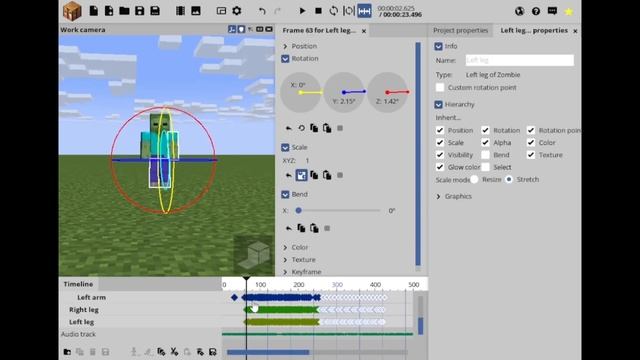Expand the Texture section
This screenshot has width=640, height=360.
coord(285,260)
